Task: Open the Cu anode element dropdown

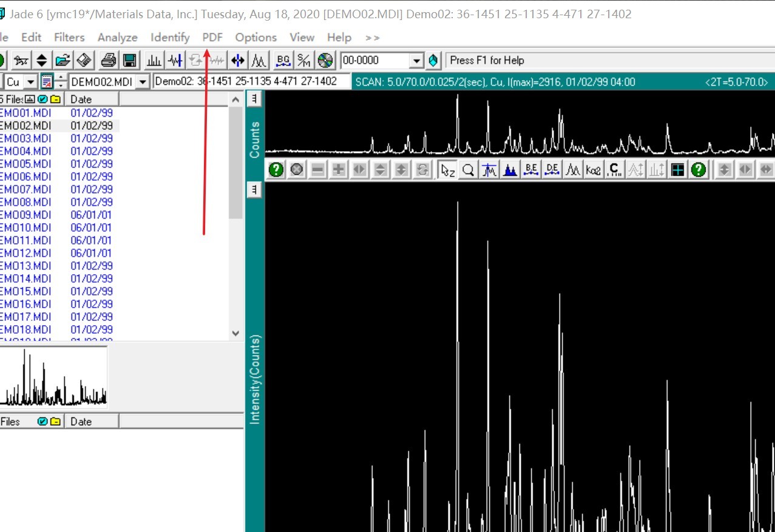Action: (30, 81)
